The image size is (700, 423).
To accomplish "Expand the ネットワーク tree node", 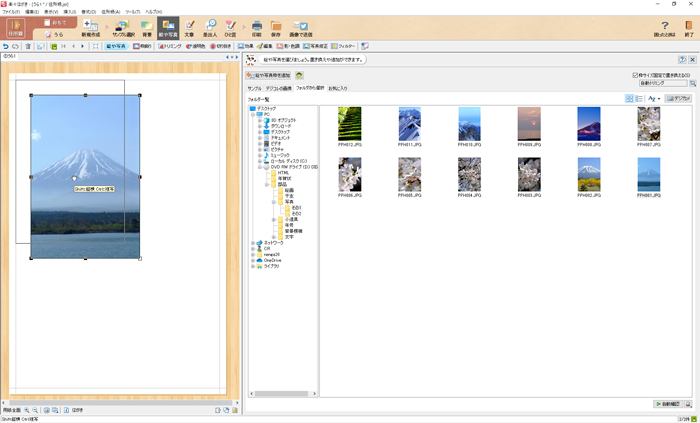I will tap(253, 242).
